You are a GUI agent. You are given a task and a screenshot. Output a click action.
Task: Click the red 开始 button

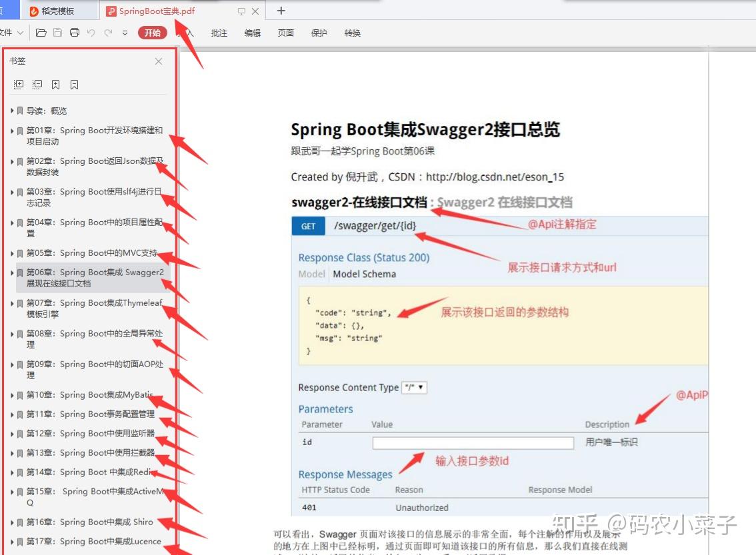[152, 32]
